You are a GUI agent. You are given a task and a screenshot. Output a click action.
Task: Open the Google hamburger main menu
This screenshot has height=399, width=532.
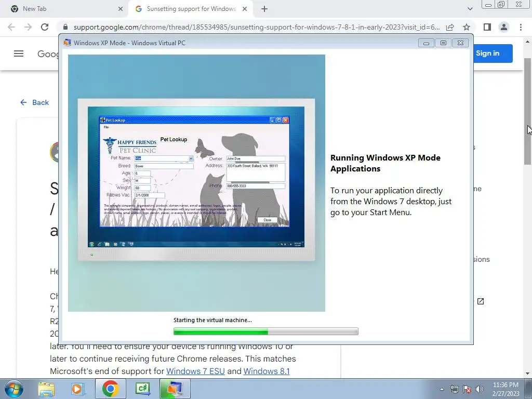click(x=19, y=54)
